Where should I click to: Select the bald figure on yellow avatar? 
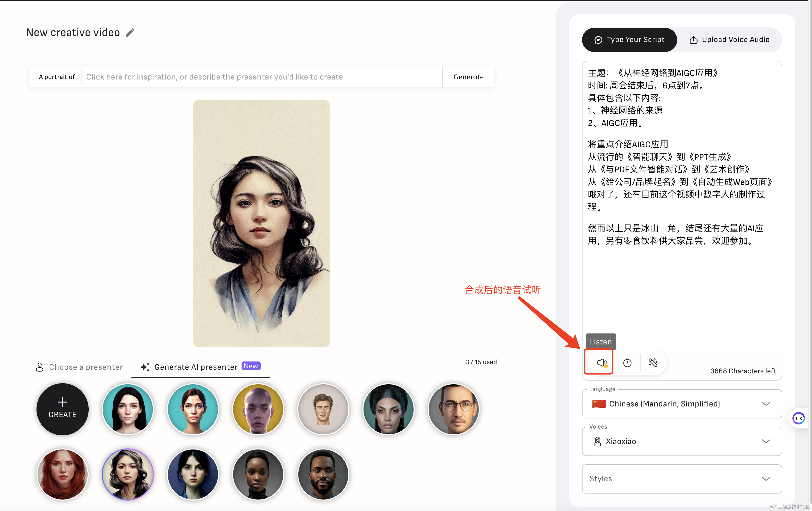pyautogui.click(x=258, y=409)
